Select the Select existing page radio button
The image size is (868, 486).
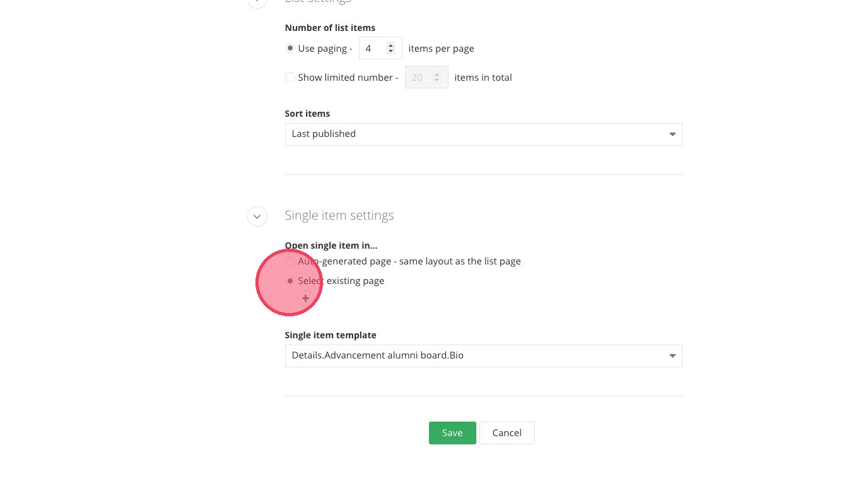[290, 281]
